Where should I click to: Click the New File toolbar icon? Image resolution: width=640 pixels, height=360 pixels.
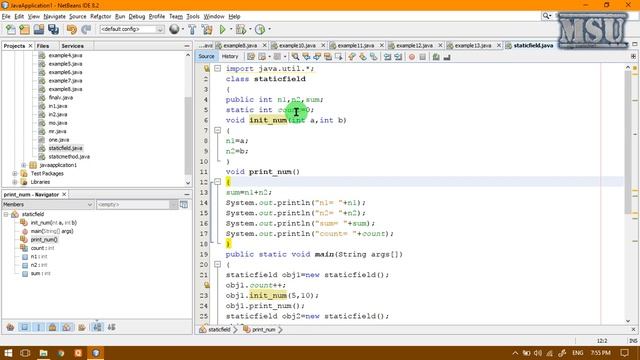(11, 29)
